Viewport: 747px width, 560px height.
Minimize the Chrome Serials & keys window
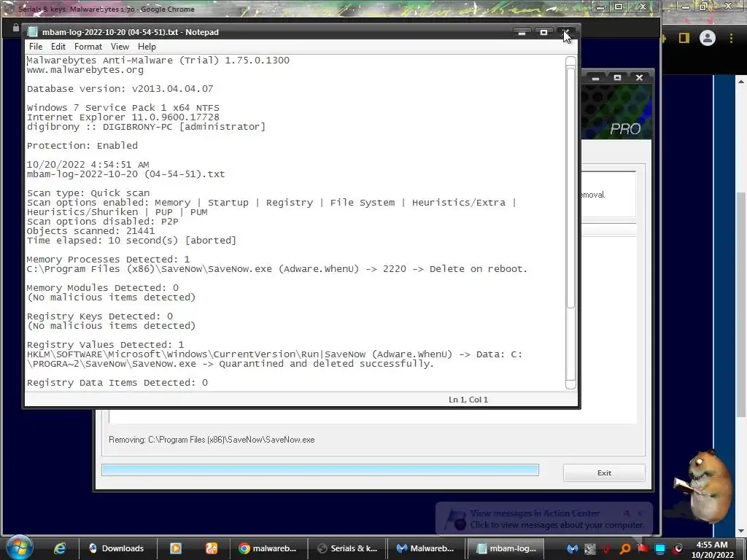coord(600,7)
